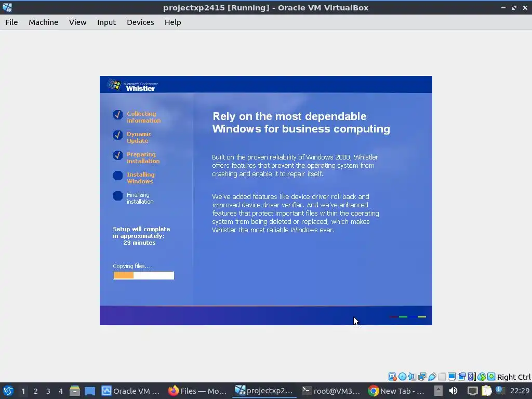Click the recording status icon
The height and width of the screenshot is (399, 532).
[461, 377]
